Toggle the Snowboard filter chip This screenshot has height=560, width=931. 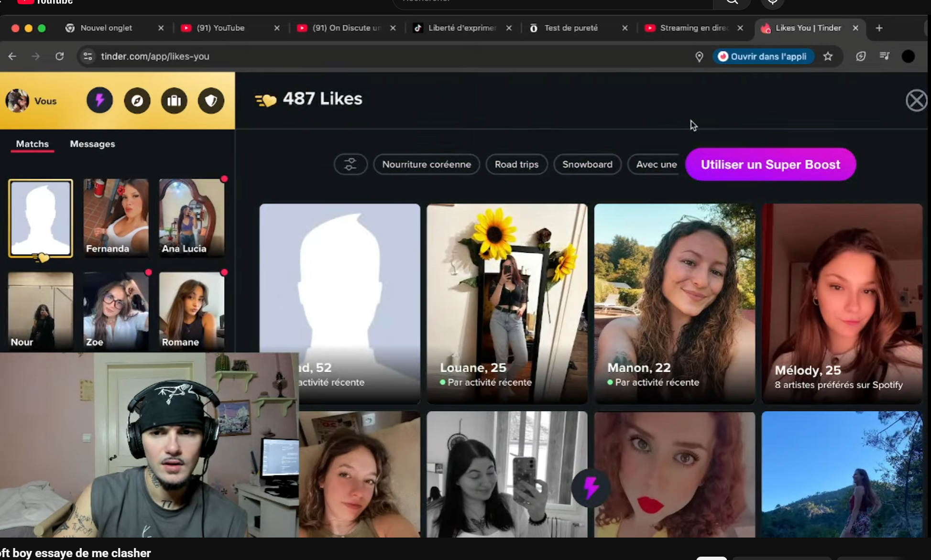(x=587, y=164)
